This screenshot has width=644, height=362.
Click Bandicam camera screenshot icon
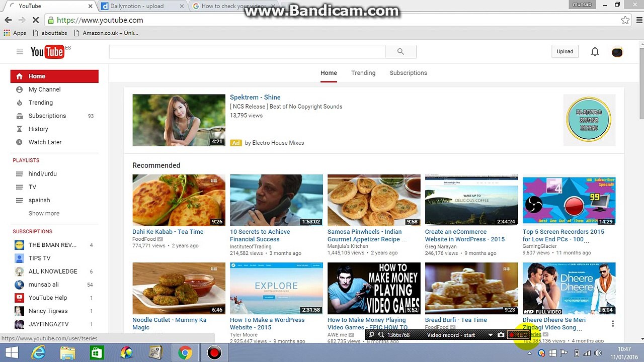click(501, 335)
